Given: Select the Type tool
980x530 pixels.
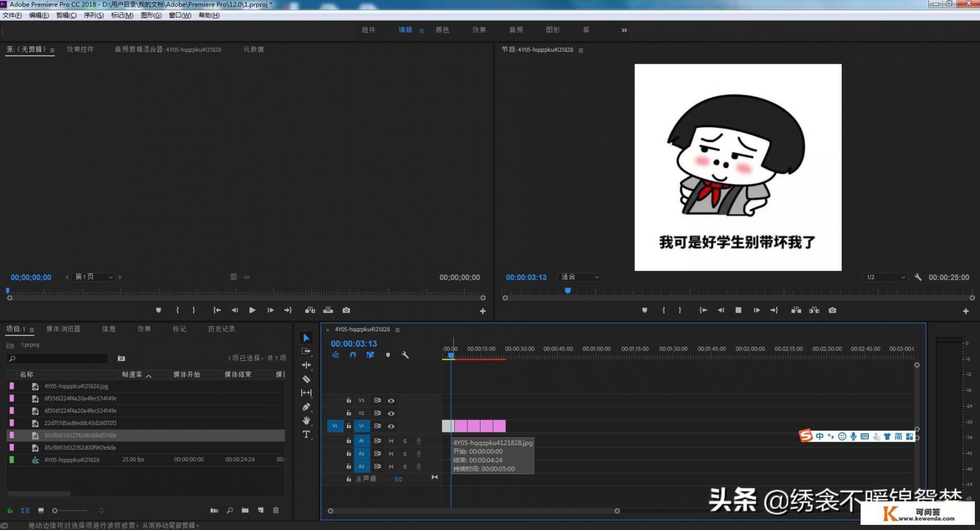Looking at the screenshot, I should tap(306, 434).
